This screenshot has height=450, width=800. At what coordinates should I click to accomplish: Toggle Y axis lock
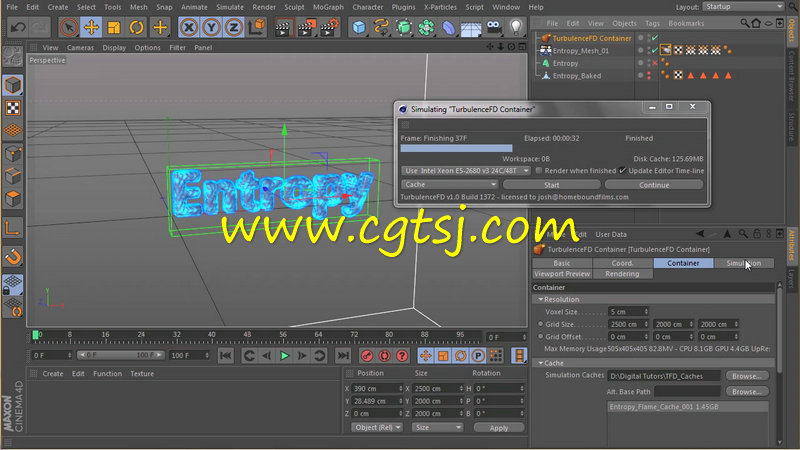211,27
